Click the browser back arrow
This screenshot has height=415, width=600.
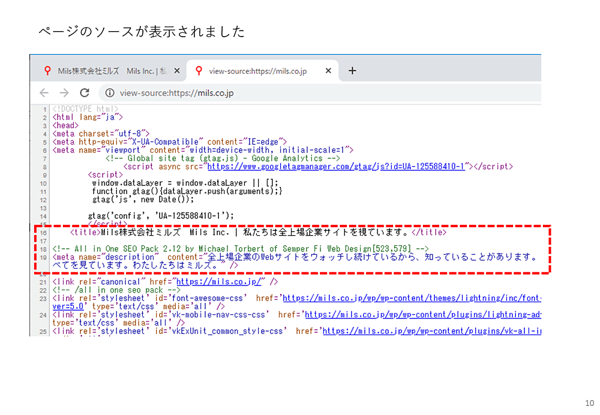click(x=44, y=93)
